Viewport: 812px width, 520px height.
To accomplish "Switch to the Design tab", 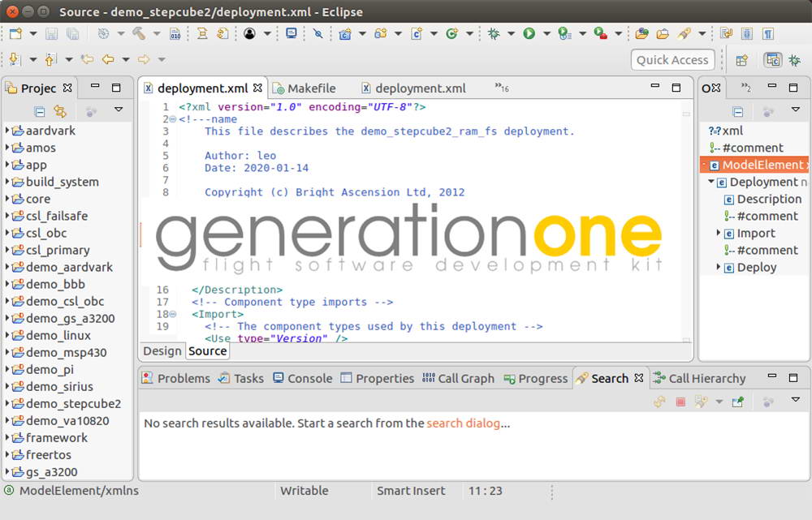I will click(x=162, y=351).
